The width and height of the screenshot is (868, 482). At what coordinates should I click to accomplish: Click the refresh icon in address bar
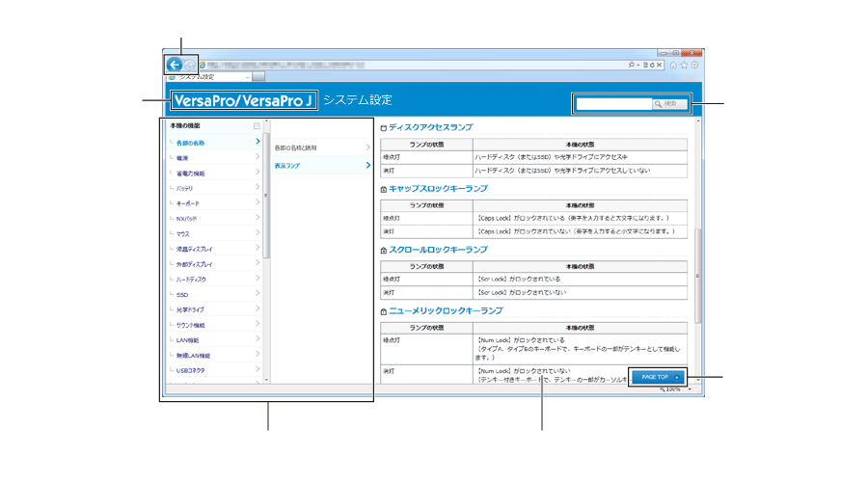[x=652, y=66]
